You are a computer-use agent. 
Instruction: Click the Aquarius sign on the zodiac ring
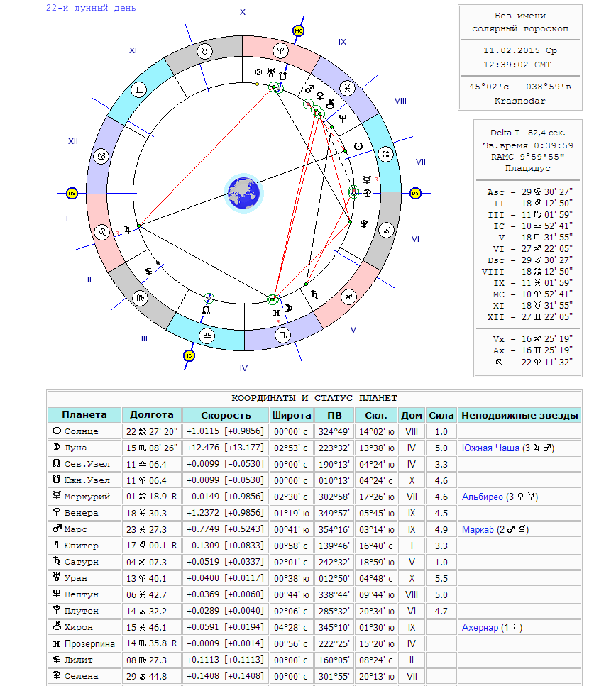386,154
